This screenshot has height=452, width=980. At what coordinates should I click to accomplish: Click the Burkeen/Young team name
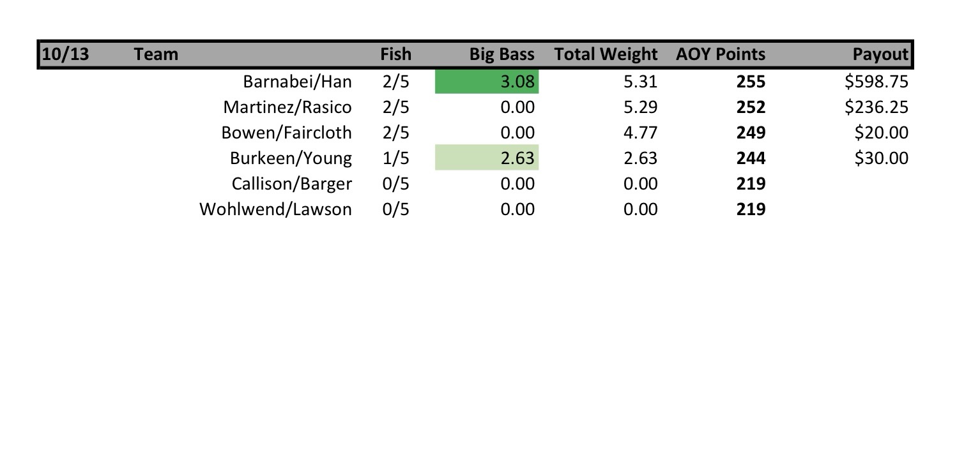point(291,158)
